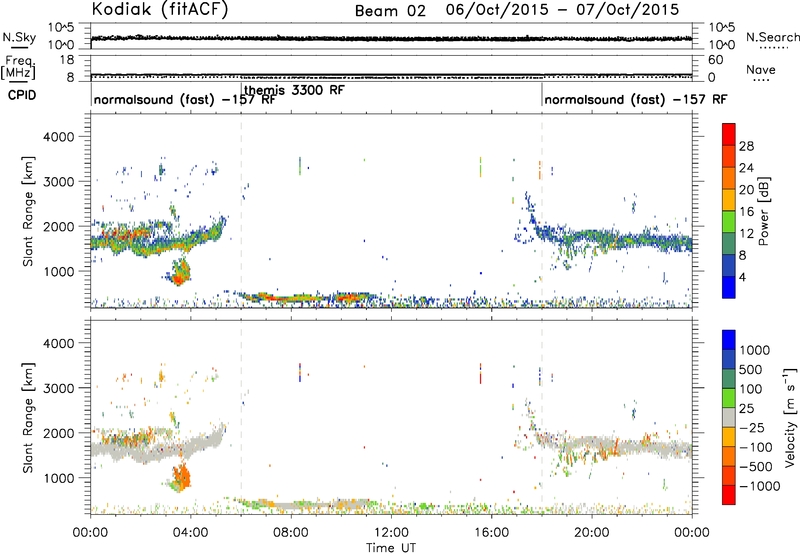Click the 'Beam 02' label
Viewport: 800px width, 554px height.
tap(390, 11)
